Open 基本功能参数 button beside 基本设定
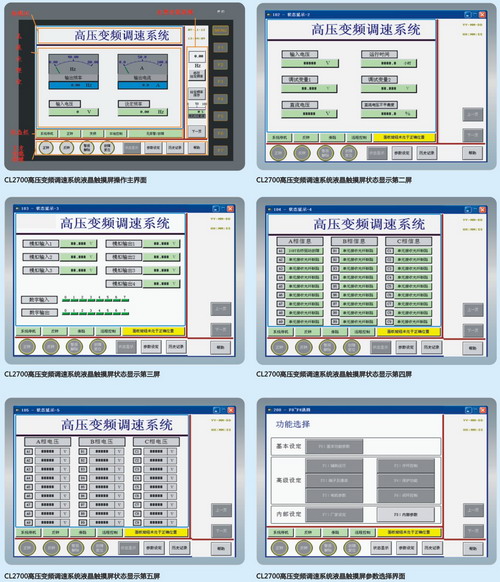The height and width of the screenshot is (582, 500). click(x=334, y=447)
